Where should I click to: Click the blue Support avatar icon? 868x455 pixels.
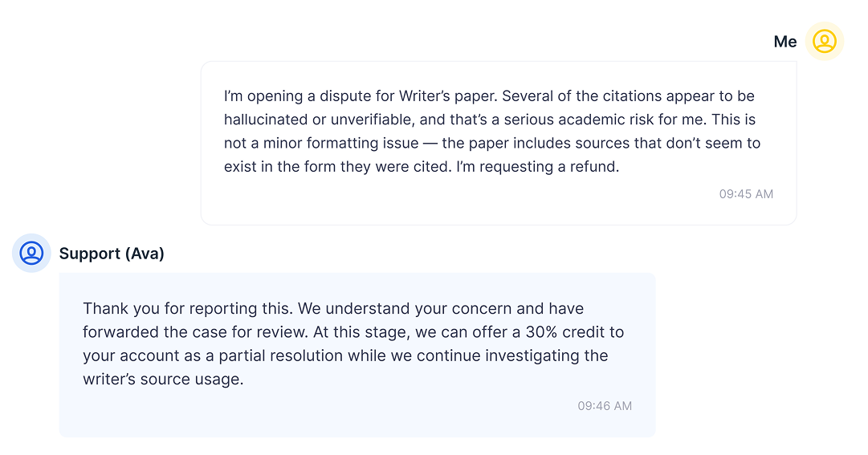(x=31, y=254)
